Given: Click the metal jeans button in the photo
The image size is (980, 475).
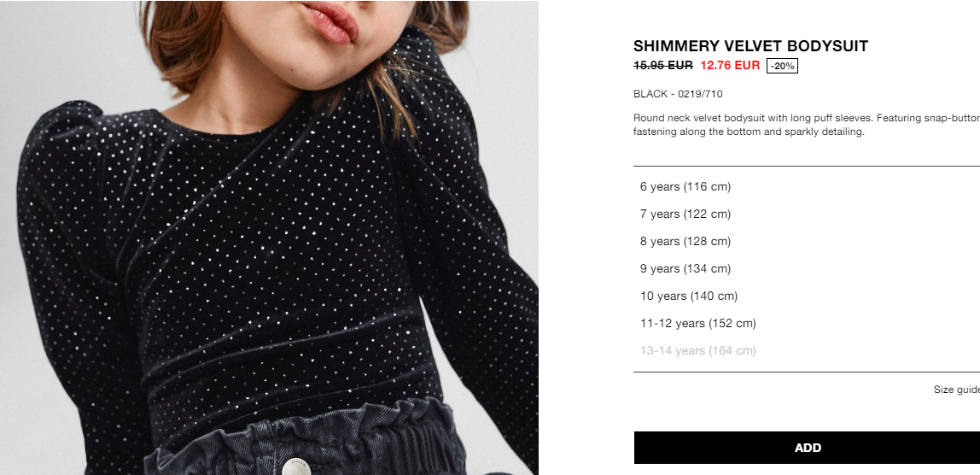Looking at the screenshot, I should (294, 466).
